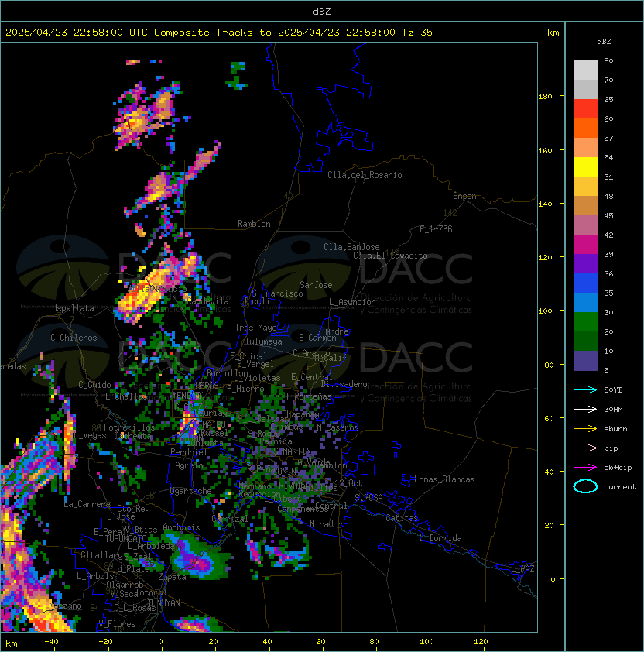Screen dimensions: 644x652
Task: Click the TUPUNGATO place label
Action: click(x=125, y=539)
